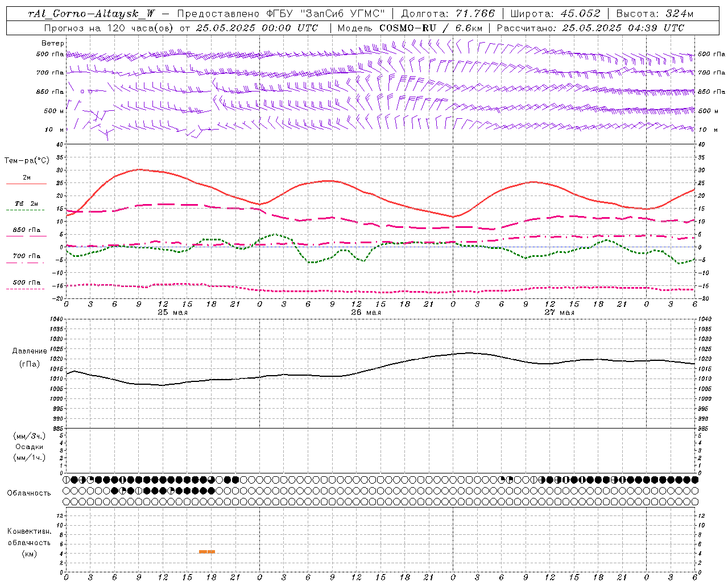Select the "2м" temperature legend entry
728x582 pixels.
click(27, 178)
